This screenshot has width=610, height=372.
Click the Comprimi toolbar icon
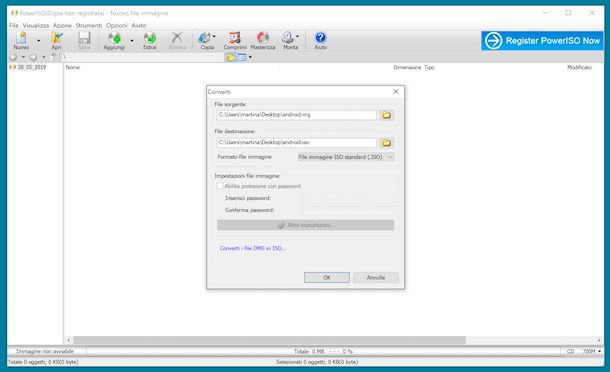235,40
